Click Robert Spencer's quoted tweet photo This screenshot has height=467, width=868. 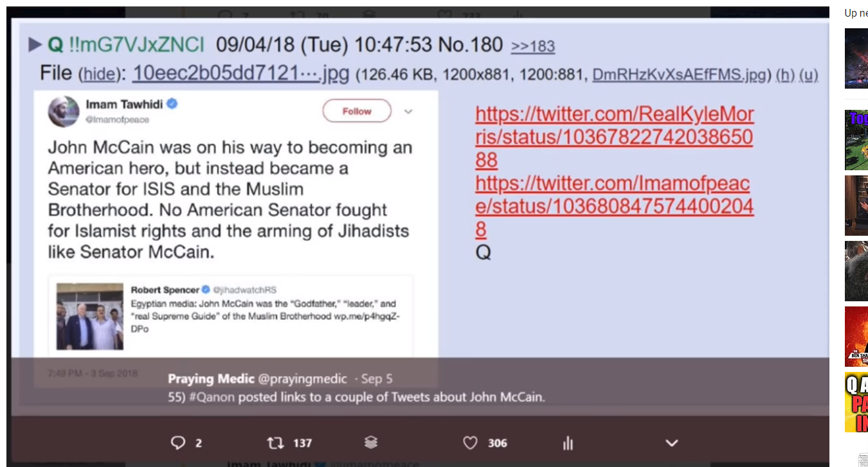pyautogui.click(x=90, y=316)
